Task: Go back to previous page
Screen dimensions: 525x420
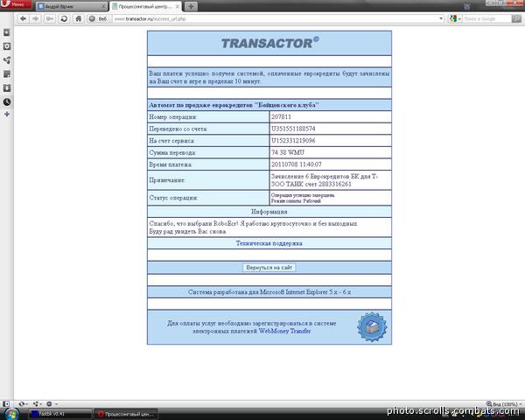Action: click(23, 18)
